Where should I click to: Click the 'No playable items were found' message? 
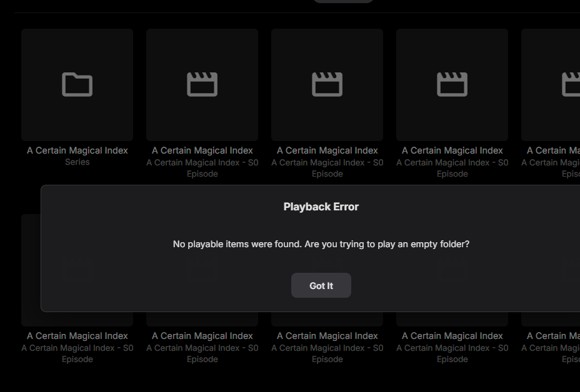tap(321, 244)
